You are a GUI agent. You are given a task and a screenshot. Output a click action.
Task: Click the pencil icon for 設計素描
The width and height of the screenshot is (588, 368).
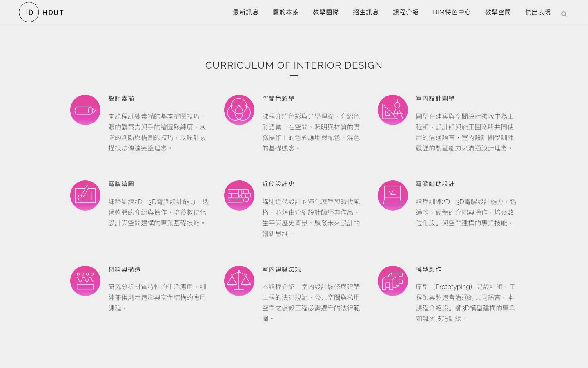click(x=85, y=110)
